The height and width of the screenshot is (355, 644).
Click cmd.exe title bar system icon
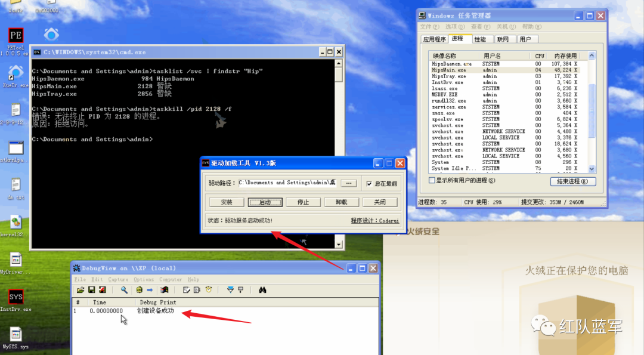37,52
